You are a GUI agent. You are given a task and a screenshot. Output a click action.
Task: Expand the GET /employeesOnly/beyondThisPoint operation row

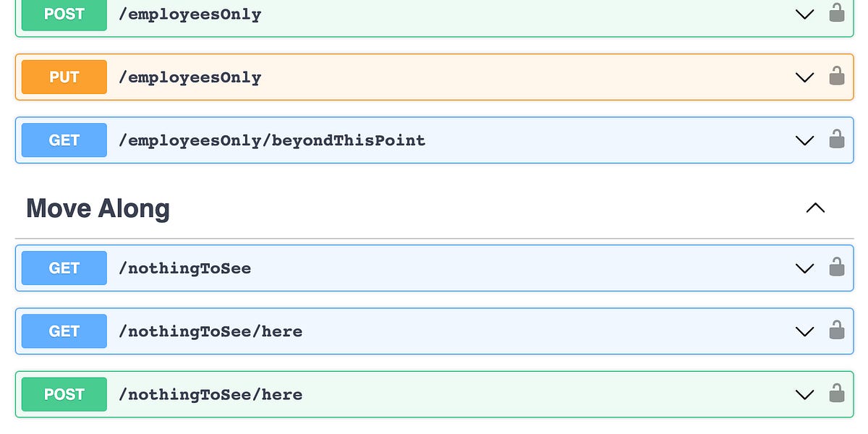804,140
